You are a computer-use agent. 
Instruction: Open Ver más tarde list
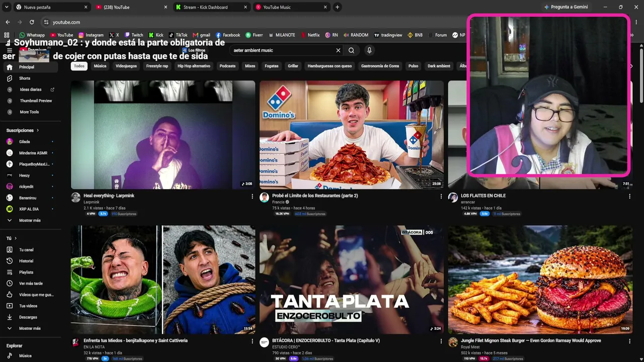31,284
